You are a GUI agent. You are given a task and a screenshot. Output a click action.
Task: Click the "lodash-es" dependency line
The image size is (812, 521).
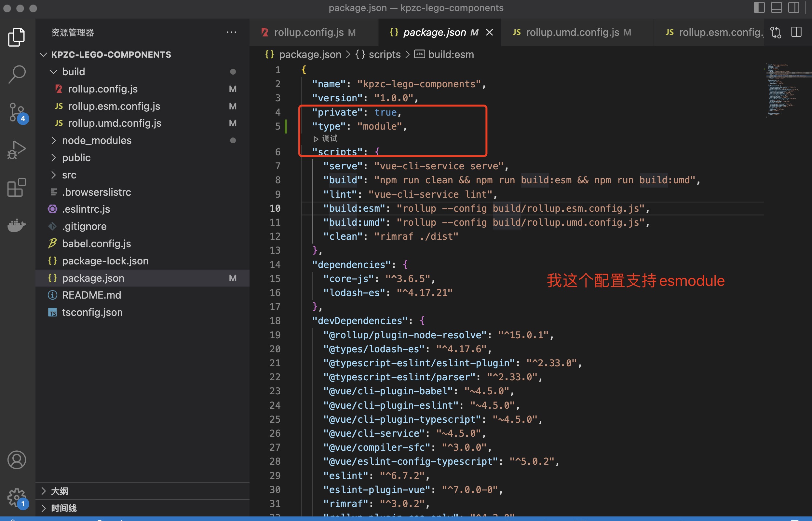point(387,293)
